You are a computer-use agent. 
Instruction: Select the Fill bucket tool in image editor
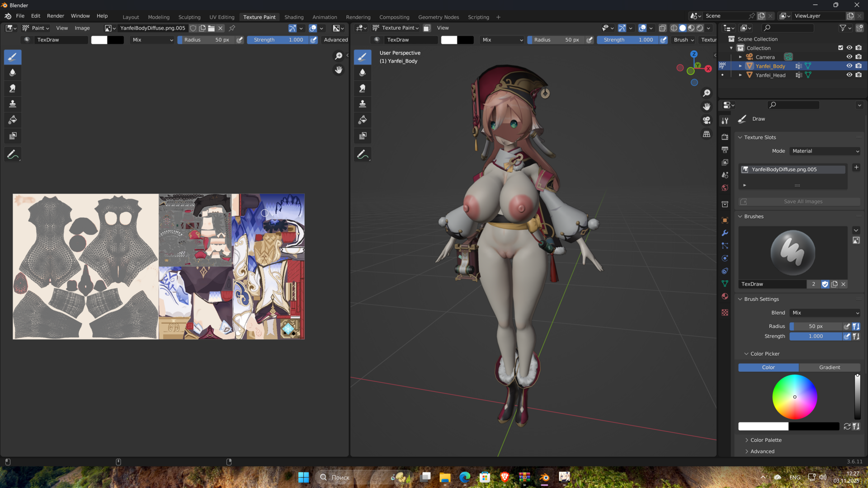(13, 120)
